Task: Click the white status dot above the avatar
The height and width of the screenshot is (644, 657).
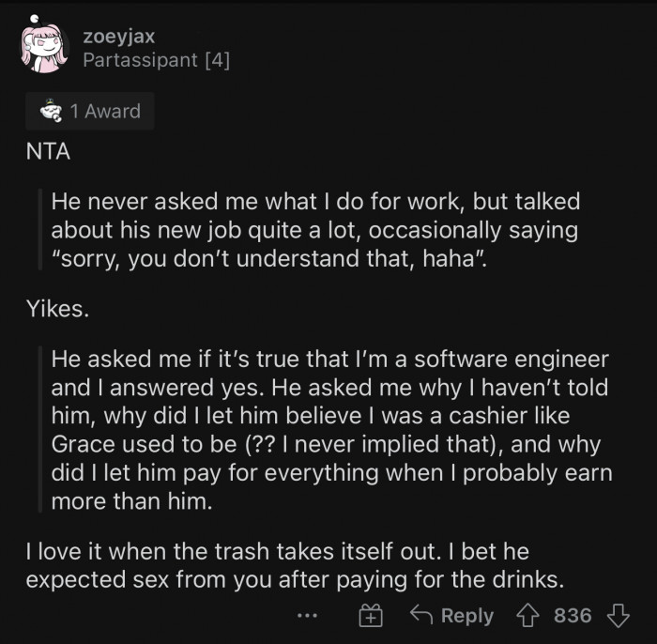Action: pyautogui.click(x=35, y=17)
